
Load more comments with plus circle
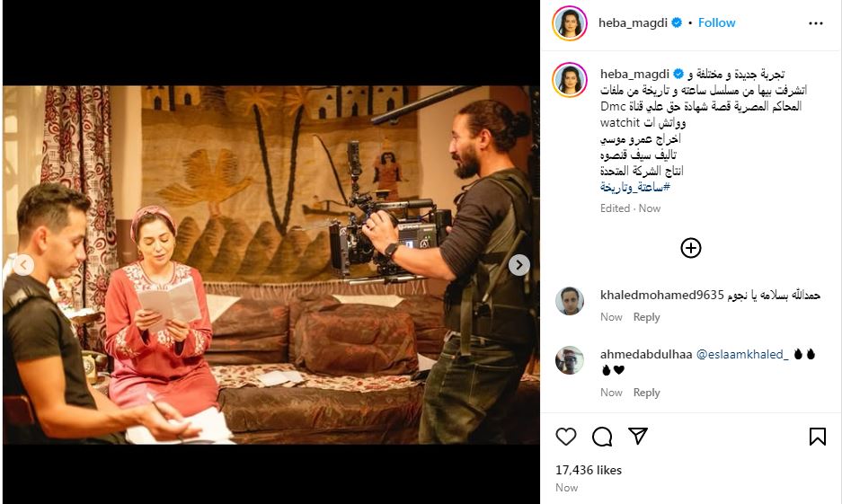690,248
